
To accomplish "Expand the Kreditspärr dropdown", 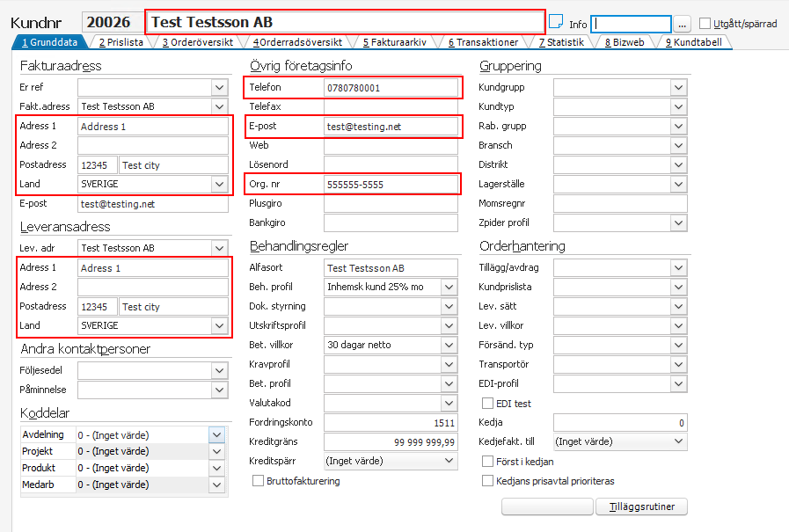I will [x=449, y=461].
